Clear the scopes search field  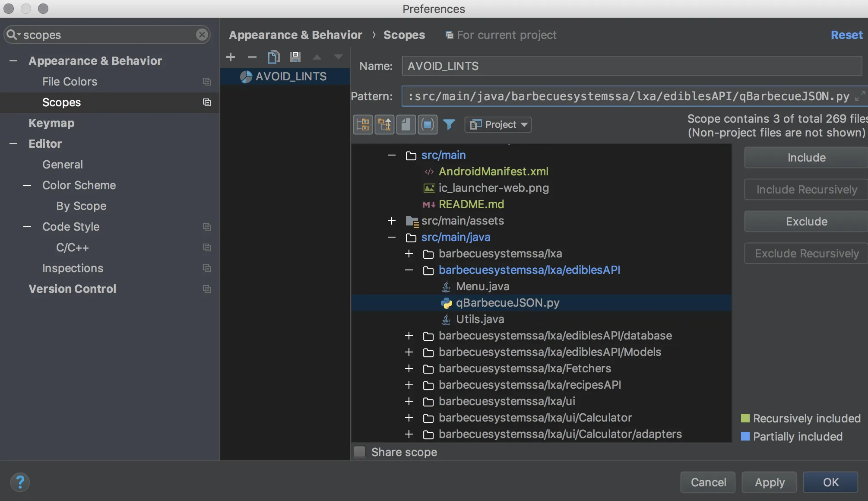202,35
